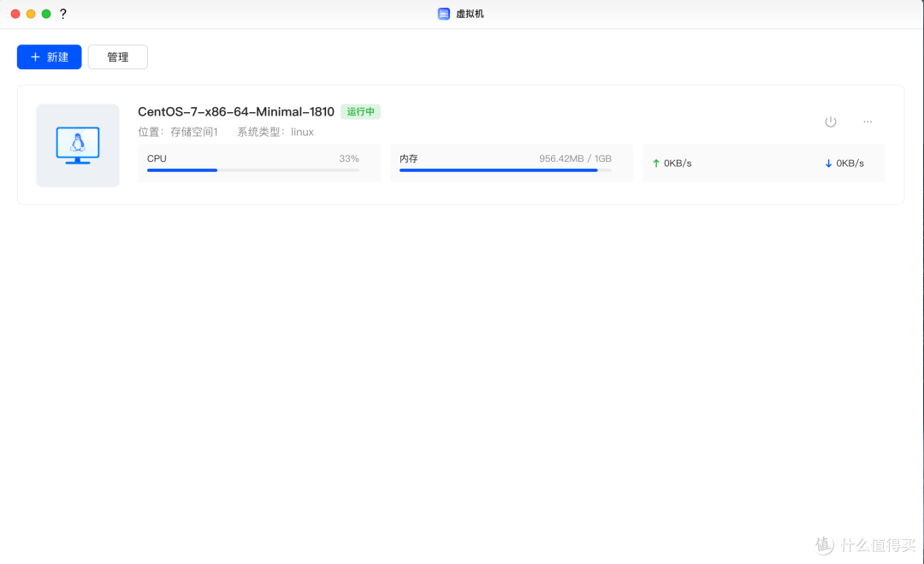
Task: Click the download speed blue arrow icon
Action: [x=828, y=163]
